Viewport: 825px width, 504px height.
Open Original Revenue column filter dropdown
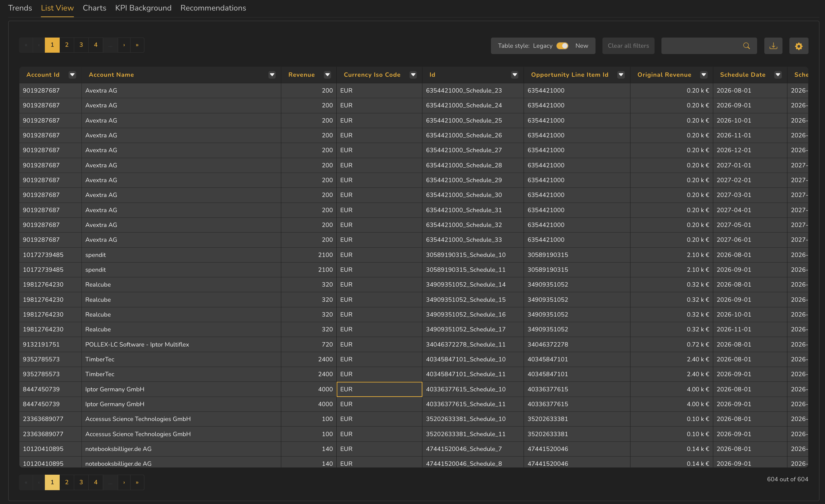pos(703,75)
